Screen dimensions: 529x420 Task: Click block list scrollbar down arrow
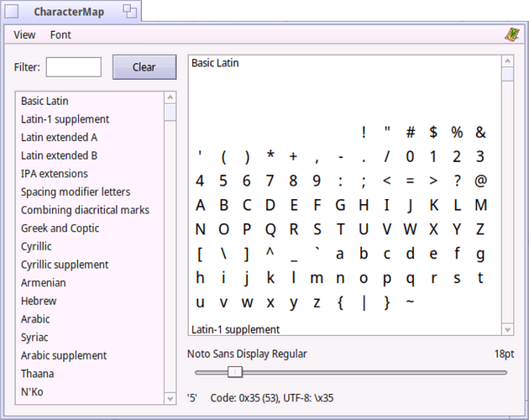pos(170,399)
